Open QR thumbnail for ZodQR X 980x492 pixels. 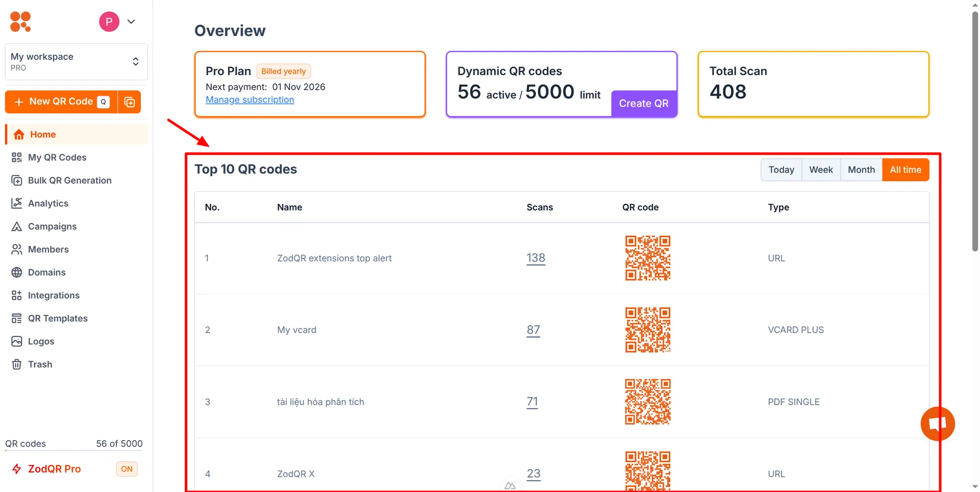point(648,471)
